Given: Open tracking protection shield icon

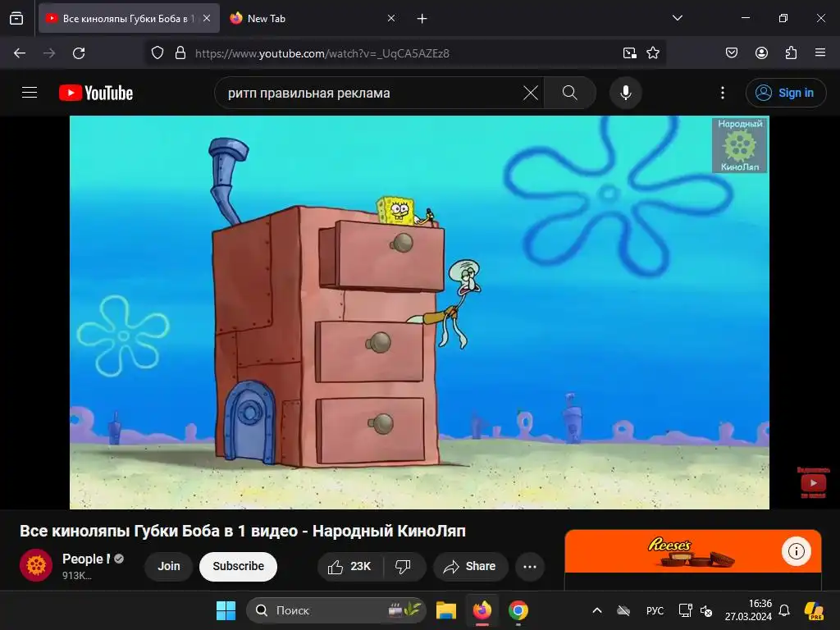Looking at the screenshot, I should pyautogui.click(x=157, y=53).
